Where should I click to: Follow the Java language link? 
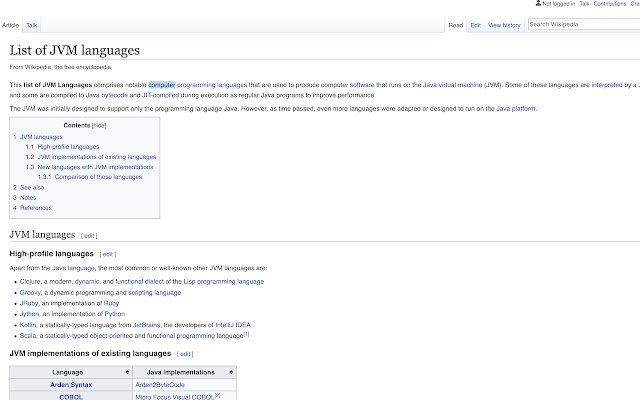(x=73, y=269)
